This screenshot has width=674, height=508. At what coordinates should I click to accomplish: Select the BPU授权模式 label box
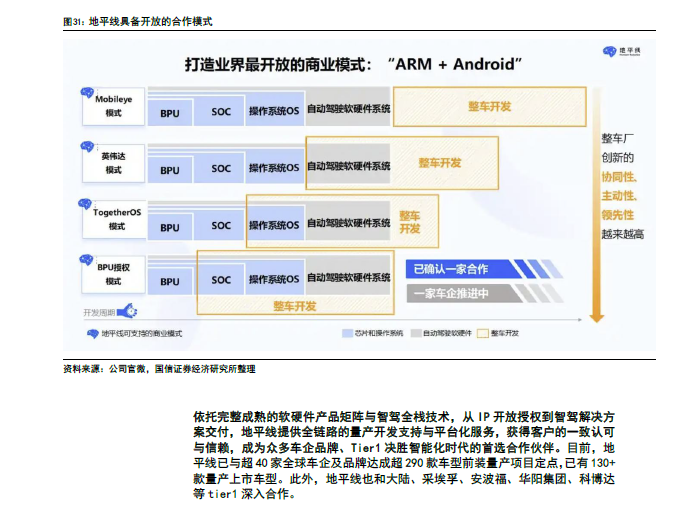pos(113,274)
